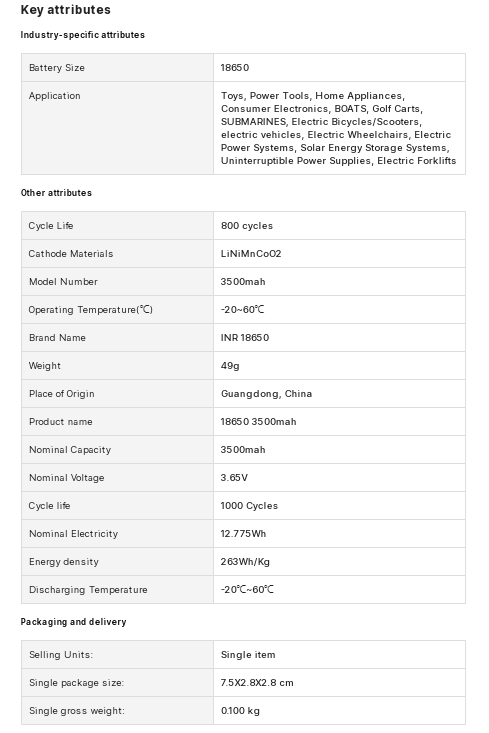Click the Energy density value 263Wh/Kg

click(245, 562)
